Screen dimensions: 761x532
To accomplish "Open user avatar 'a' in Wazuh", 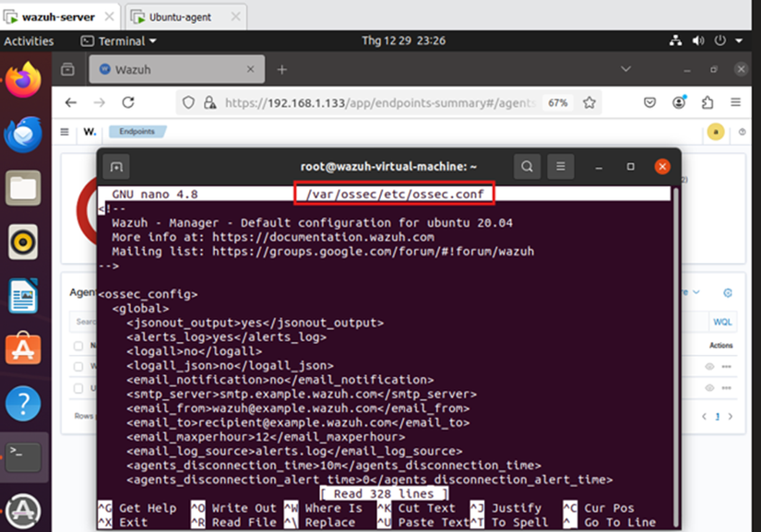I will point(716,132).
